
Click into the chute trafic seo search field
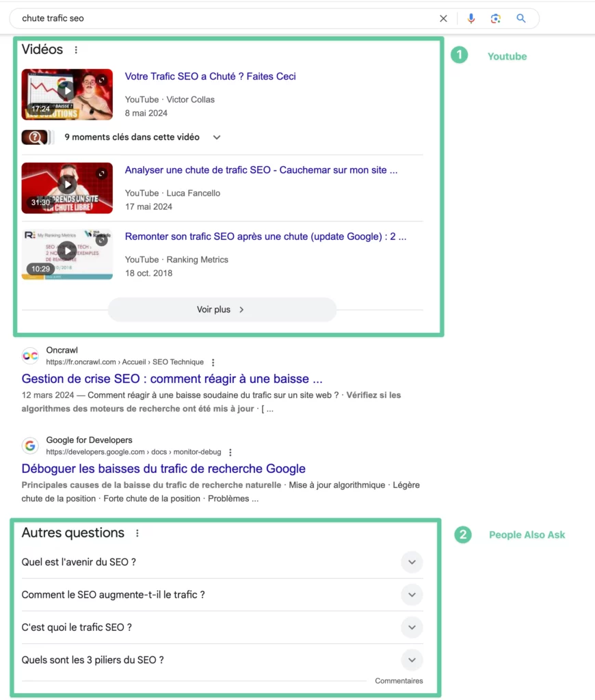click(x=224, y=18)
